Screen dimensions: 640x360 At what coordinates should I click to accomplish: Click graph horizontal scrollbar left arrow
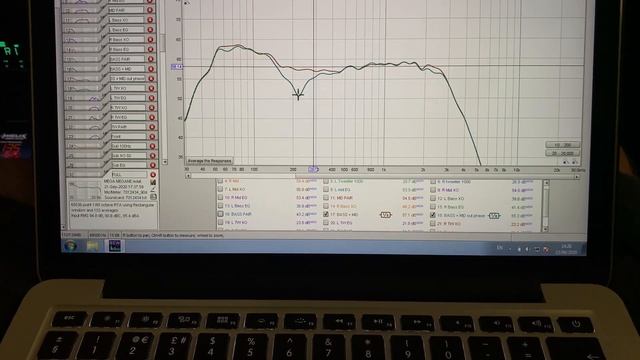tap(188, 176)
